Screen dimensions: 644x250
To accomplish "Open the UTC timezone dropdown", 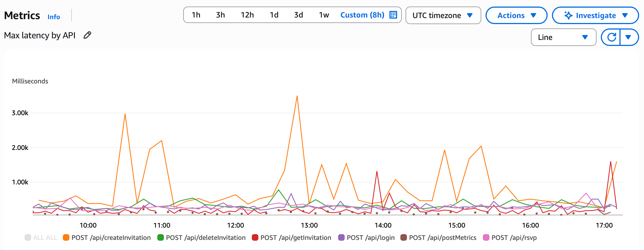I will (x=443, y=15).
